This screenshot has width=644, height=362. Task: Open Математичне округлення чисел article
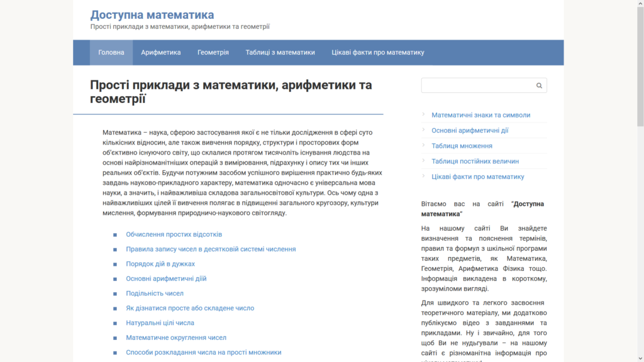(176, 337)
